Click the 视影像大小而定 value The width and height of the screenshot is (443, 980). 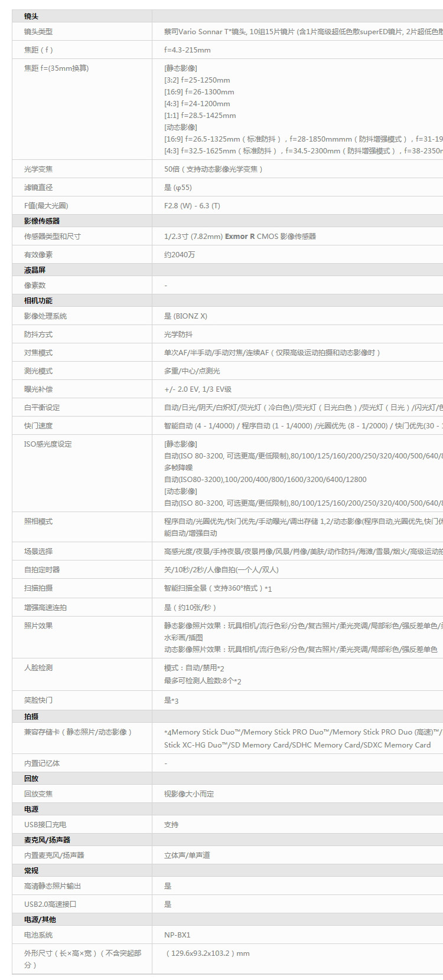189,794
